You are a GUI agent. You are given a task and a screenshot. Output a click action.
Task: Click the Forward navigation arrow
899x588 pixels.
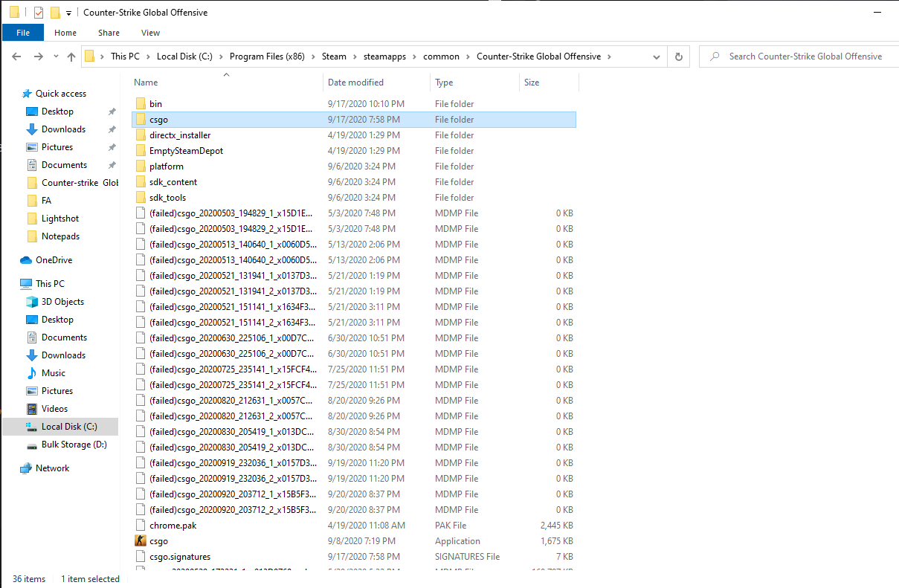[38, 56]
